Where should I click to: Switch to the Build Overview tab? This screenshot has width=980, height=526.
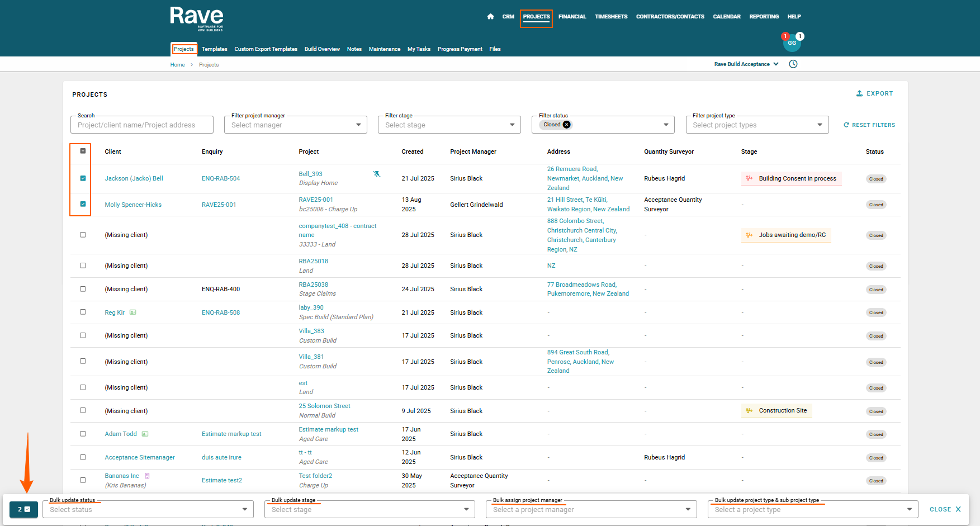pyautogui.click(x=322, y=49)
